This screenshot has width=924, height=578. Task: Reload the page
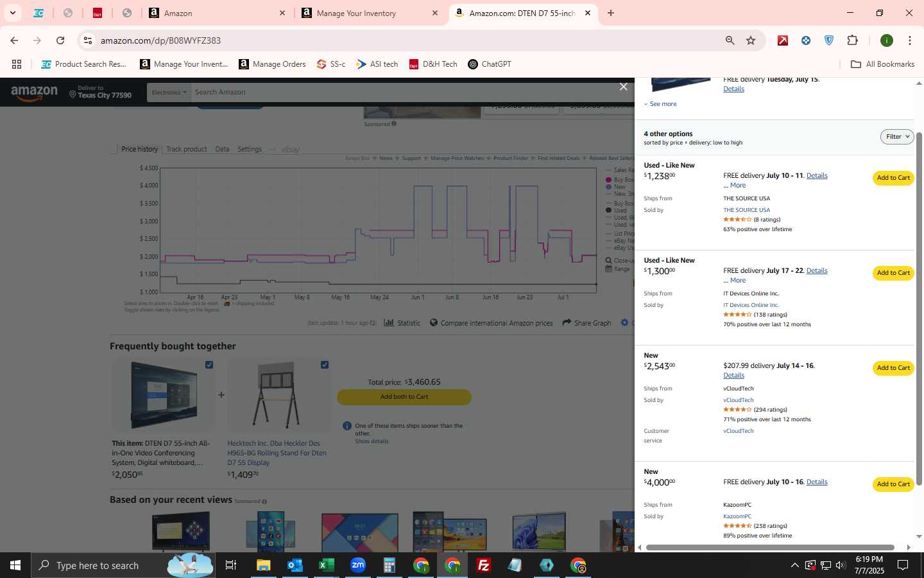click(x=60, y=40)
